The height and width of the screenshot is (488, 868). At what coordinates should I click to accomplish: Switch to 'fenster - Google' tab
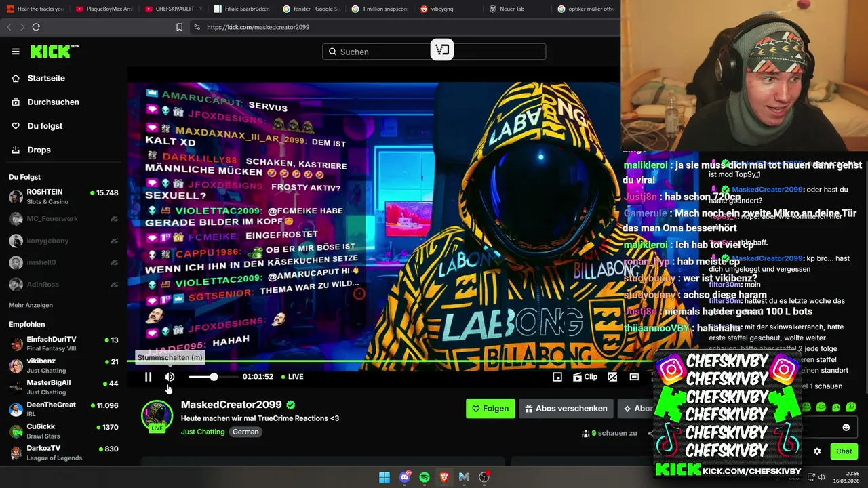311,9
